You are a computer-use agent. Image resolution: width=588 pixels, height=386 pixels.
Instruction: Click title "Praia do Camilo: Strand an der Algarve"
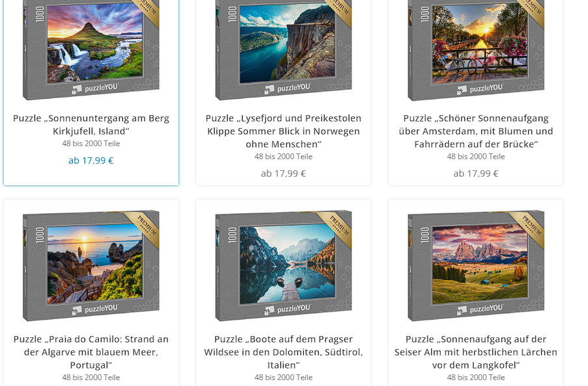(x=91, y=352)
